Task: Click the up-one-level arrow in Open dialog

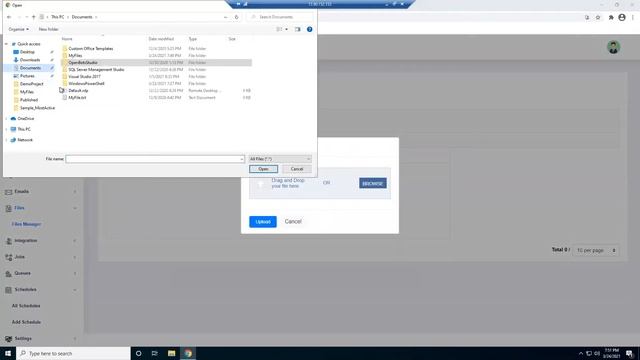Action: (x=33, y=17)
